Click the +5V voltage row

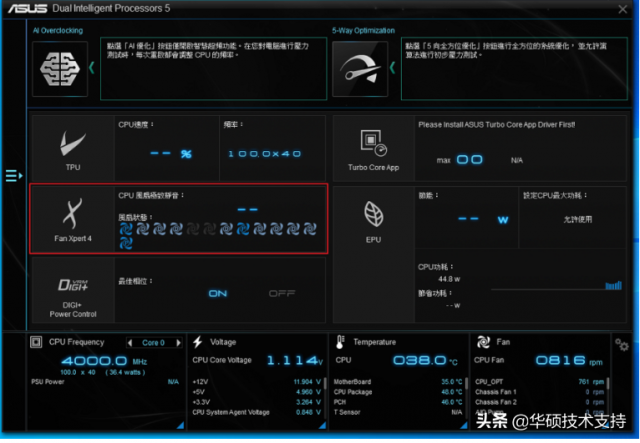pyautogui.click(x=256, y=392)
